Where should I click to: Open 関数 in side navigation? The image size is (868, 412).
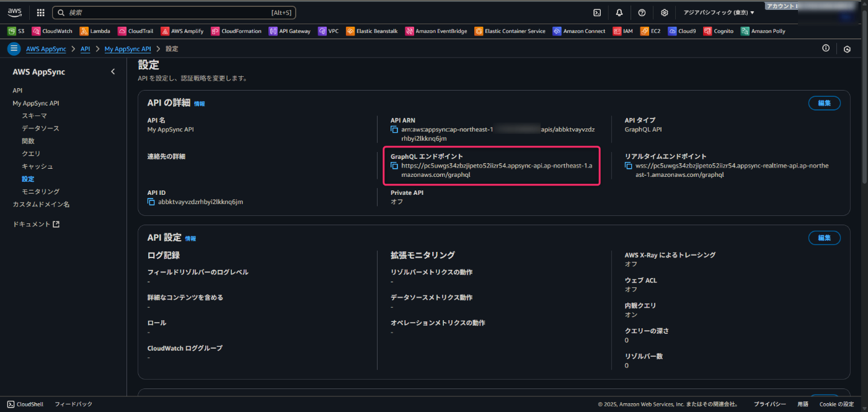click(28, 141)
